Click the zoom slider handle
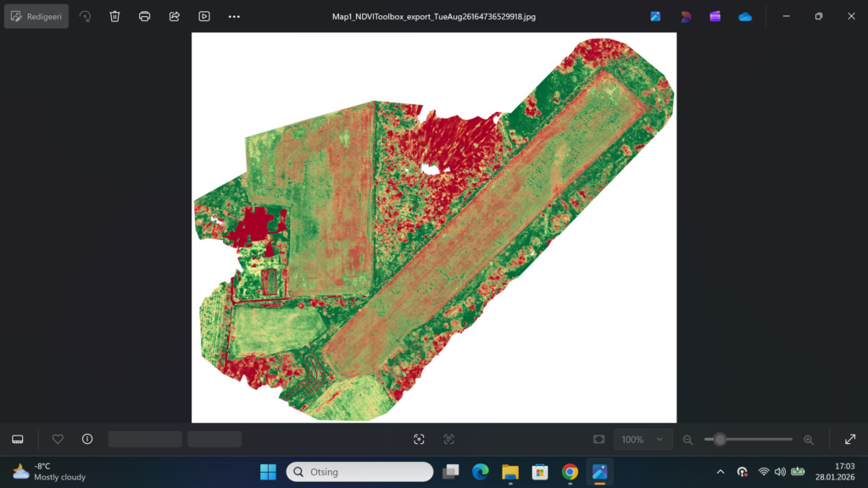The image size is (868, 488). (720, 439)
